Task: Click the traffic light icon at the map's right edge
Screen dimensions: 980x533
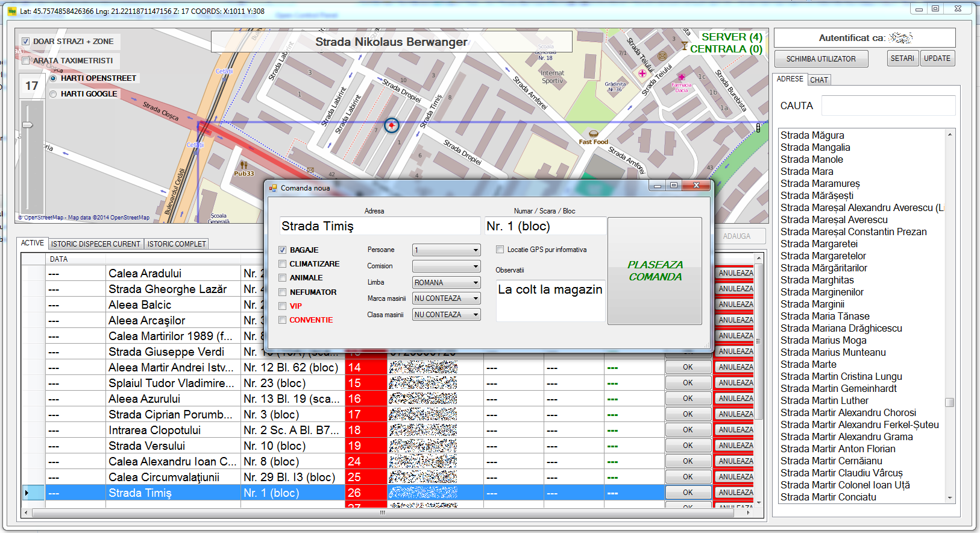Action: (758, 128)
